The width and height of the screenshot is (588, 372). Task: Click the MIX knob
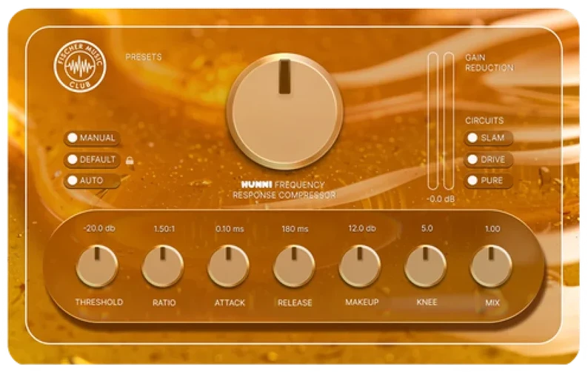491,266
